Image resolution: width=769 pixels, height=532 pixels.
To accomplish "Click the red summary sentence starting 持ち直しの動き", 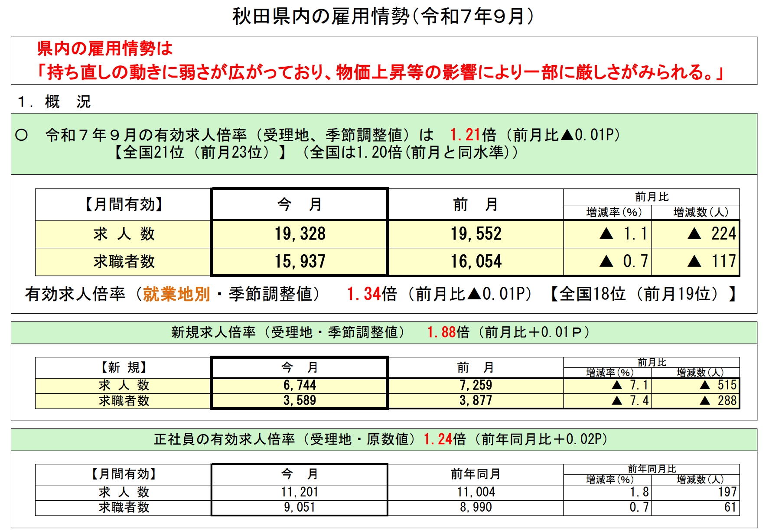I will coord(381,72).
